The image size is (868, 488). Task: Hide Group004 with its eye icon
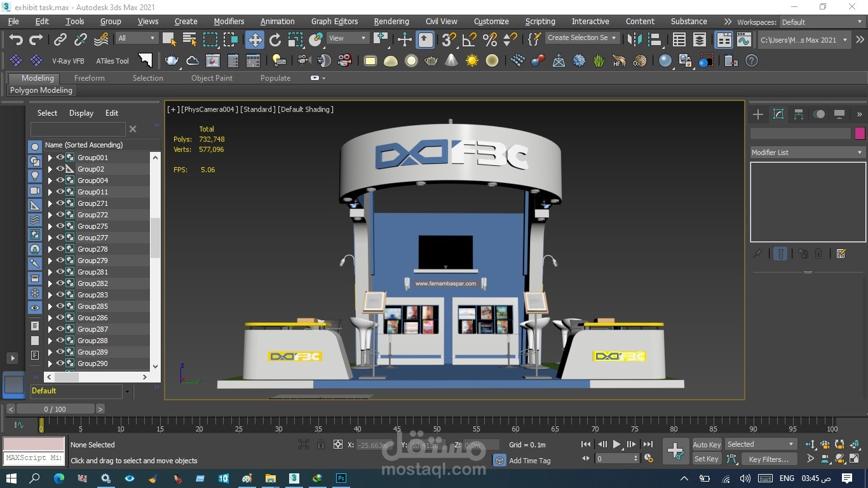pos(60,180)
